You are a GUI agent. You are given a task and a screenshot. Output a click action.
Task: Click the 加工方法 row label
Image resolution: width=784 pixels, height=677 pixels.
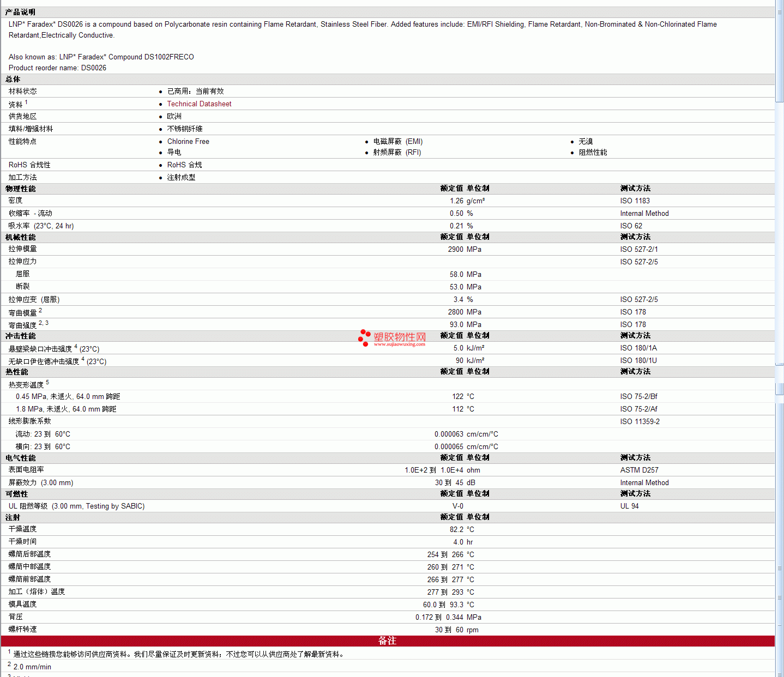[23, 177]
